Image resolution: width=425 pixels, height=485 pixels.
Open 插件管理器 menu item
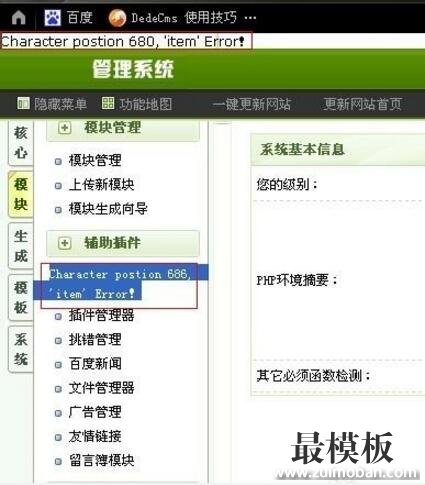(x=101, y=315)
